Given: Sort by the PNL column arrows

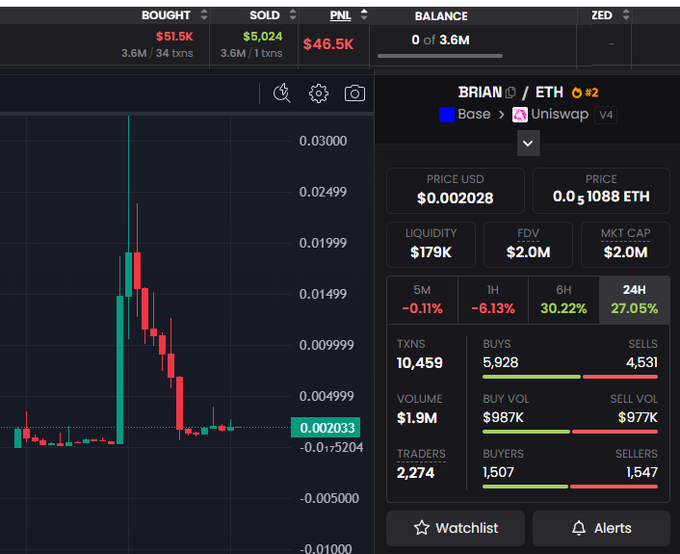Looking at the screenshot, I should [364, 15].
